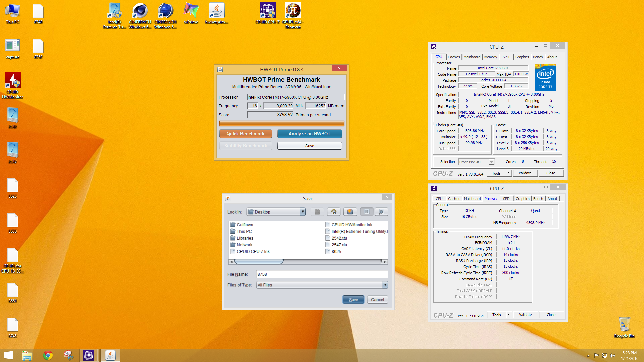Click Validate in the Memory-tab CPU-Z window
644x362 pixels.
coord(525,315)
